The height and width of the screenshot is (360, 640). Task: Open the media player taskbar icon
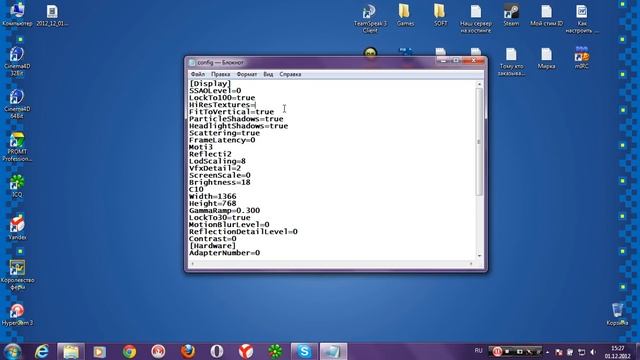(x=100, y=351)
